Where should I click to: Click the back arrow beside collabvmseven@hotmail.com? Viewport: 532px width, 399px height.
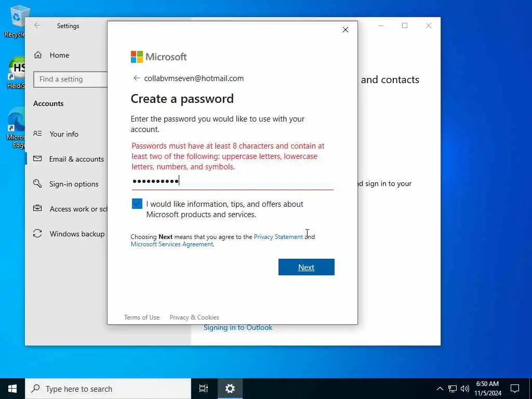(x=137, y=78)
